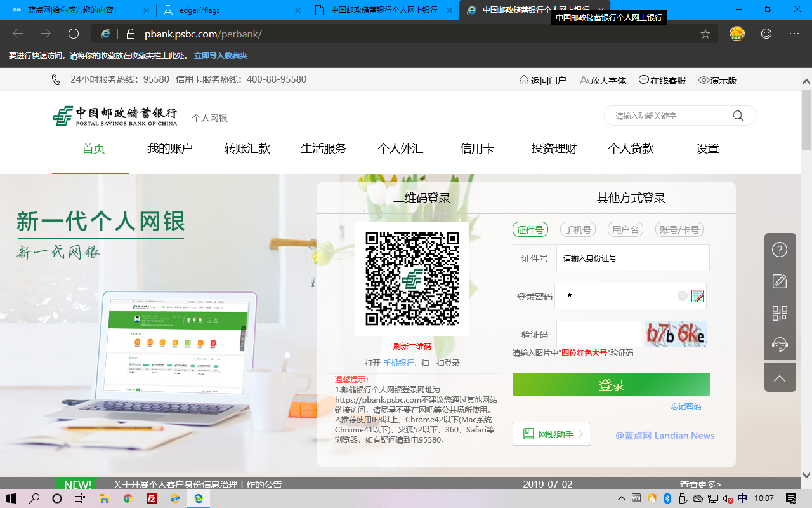The width and height of the screenshot is (812, 508).
Task: Open the feedback edit icon in sidebar
Action: point(780,281)
